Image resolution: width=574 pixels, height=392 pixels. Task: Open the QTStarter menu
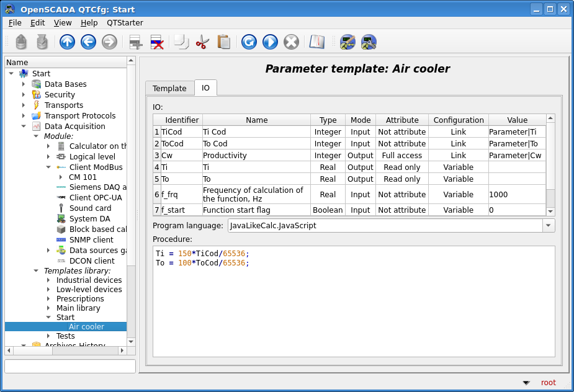[x=125, y=23]
